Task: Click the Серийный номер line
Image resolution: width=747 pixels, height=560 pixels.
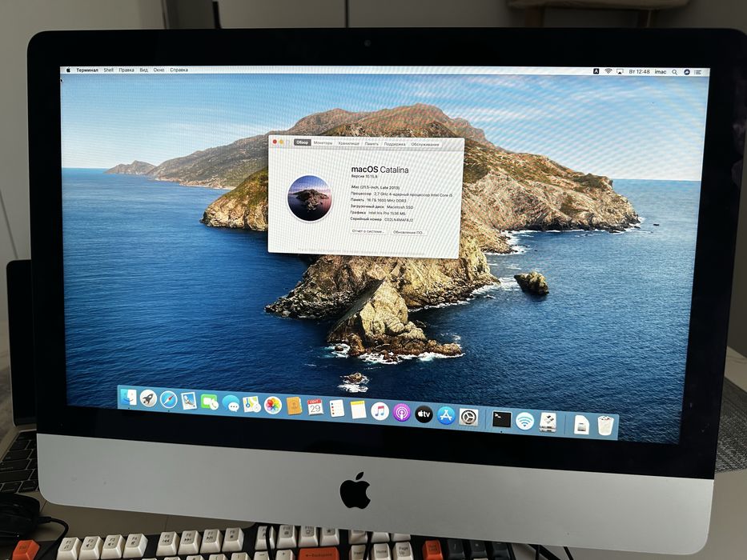Action: pyautogui.click(x=382, y=219)
